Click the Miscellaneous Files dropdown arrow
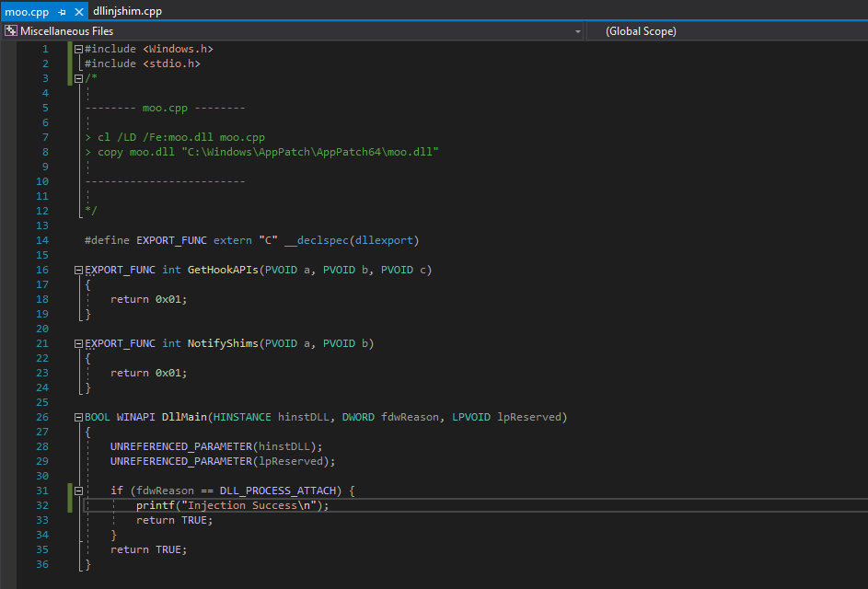This screenshot has width=868, height=589. [578, 31]
